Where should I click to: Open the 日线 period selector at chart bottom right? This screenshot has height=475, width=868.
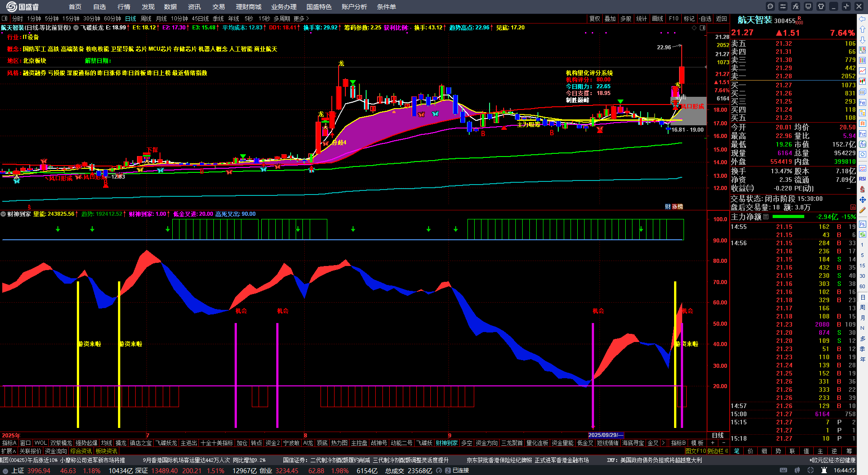[x=718, y=436]
